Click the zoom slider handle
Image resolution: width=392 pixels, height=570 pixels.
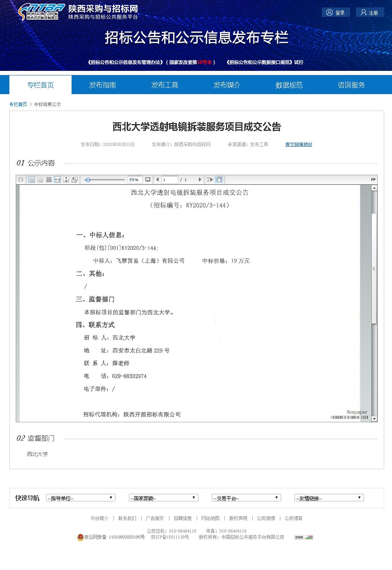(88, 180)
